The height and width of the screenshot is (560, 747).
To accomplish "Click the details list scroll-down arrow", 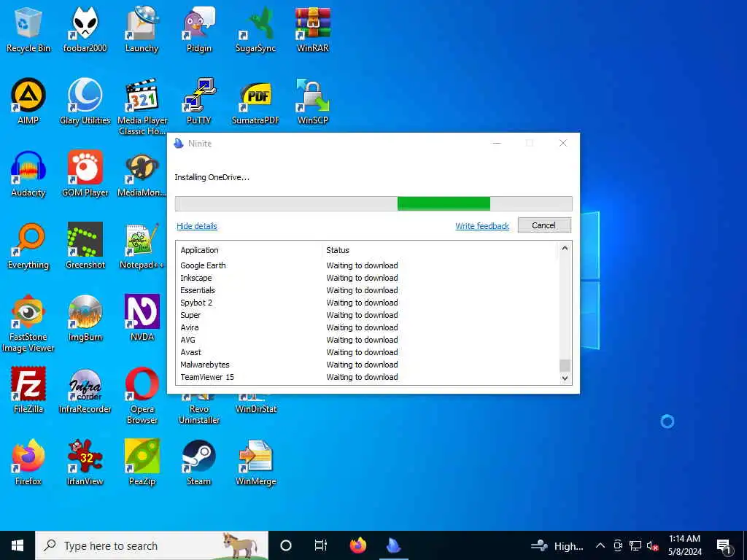I will coord(565,378).
